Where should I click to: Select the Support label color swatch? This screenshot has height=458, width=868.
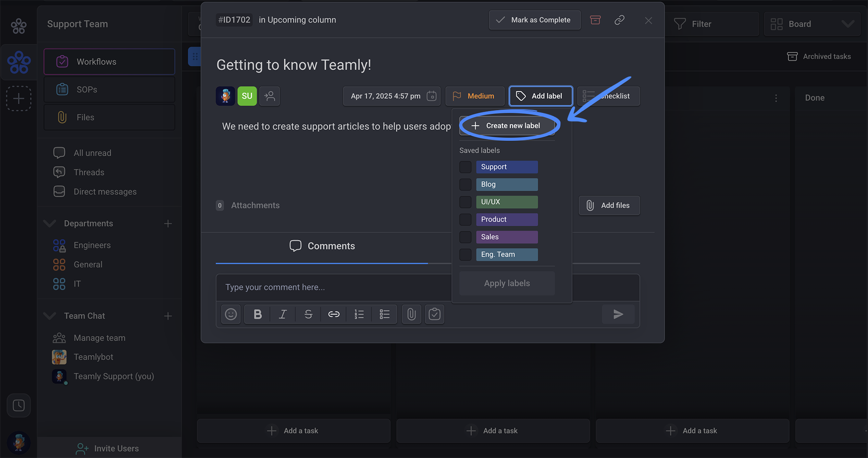click(507, 167)
